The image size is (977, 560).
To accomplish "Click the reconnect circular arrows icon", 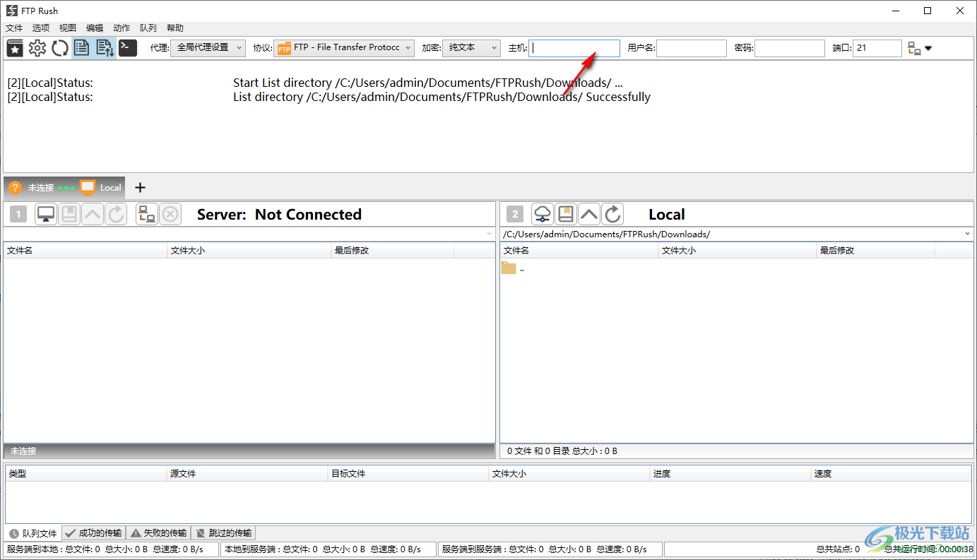I will point(60,48).
